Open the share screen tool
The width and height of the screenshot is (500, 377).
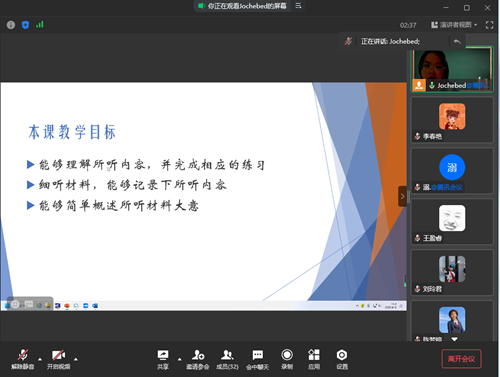[x=163, y=359]
